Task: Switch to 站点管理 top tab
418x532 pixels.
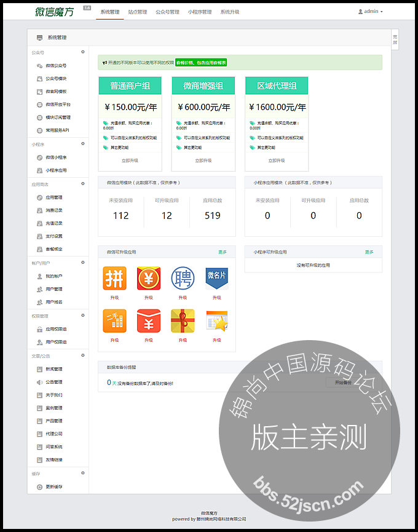Action: (x=138, y=12)
